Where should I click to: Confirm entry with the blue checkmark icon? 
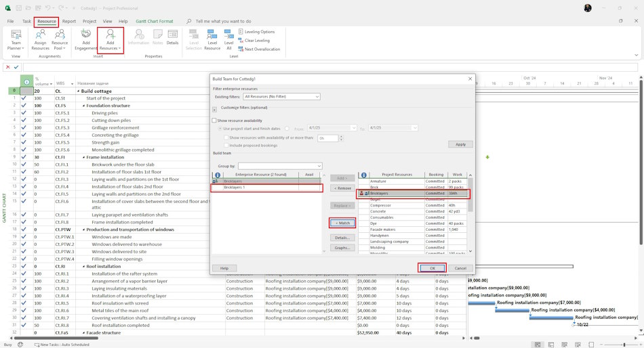[x=16, y=67]
